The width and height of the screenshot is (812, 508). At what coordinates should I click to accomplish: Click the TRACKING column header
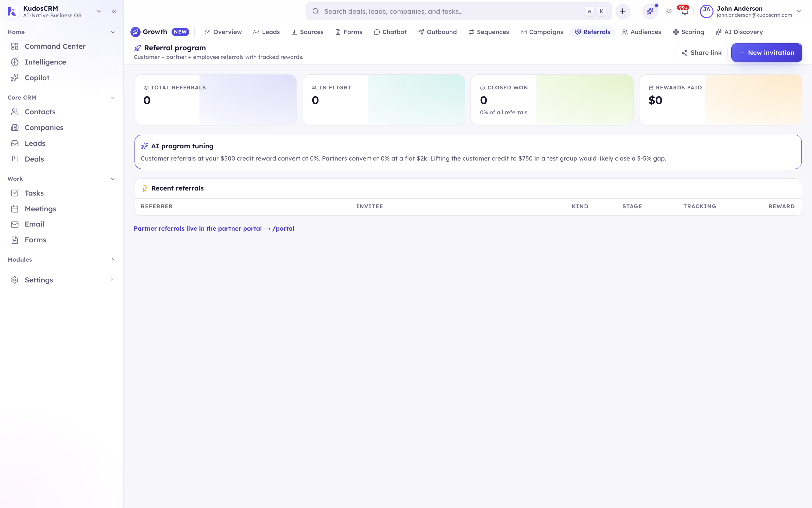700,207
